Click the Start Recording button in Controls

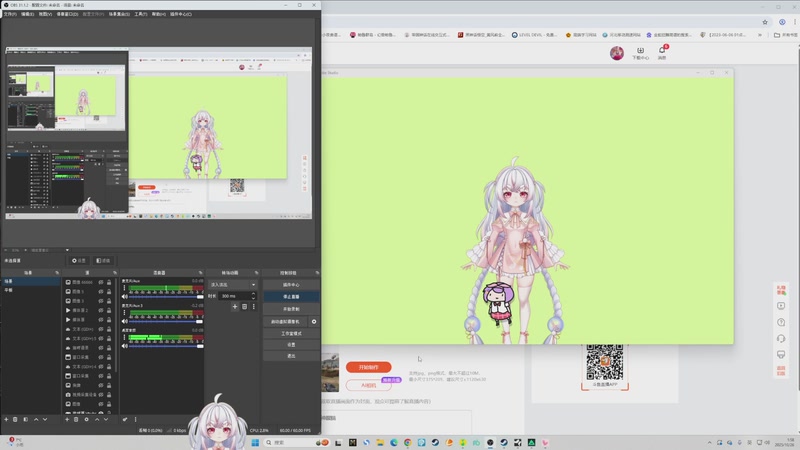(291, 309)
